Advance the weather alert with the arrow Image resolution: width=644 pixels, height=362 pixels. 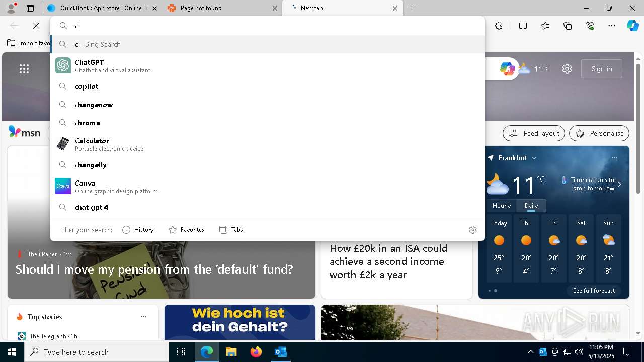pyautogui.click(x=619, y=184)
